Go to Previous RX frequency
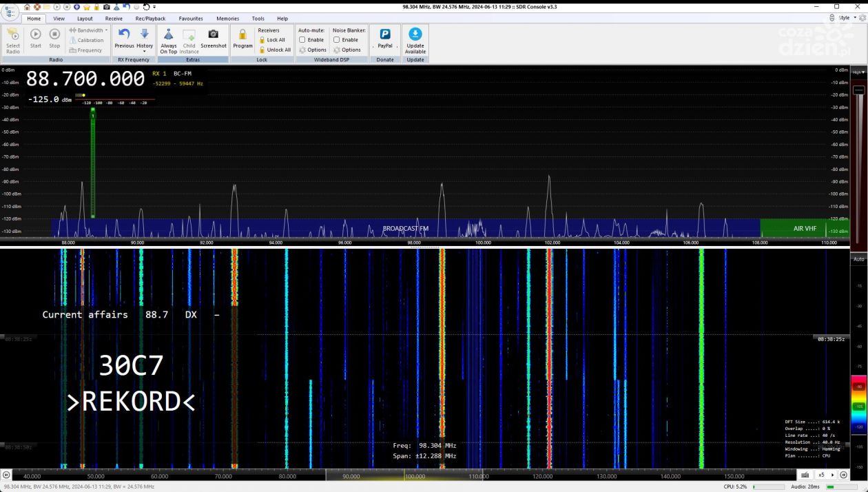 [x=124, y=39]
